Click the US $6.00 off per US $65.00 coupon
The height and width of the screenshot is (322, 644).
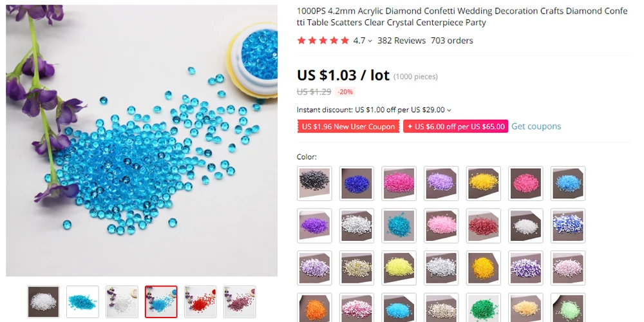point(455,126)
